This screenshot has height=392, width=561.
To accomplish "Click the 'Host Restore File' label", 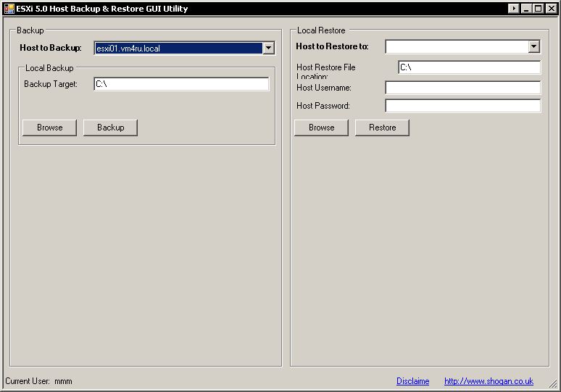I will 326,67.
